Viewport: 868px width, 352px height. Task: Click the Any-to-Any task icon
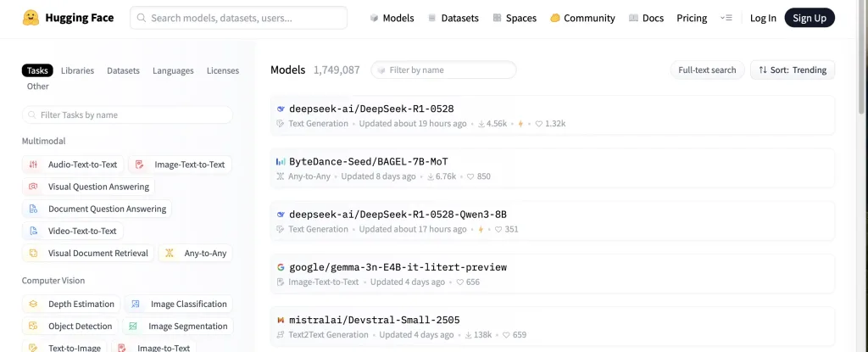pyautogui.click(x=170, y=254)
